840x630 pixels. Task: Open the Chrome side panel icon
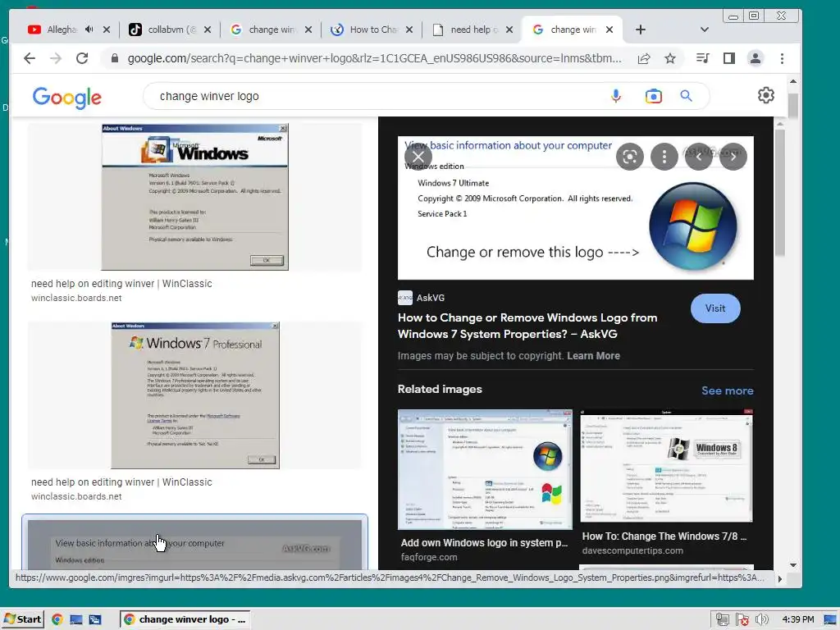728,58
